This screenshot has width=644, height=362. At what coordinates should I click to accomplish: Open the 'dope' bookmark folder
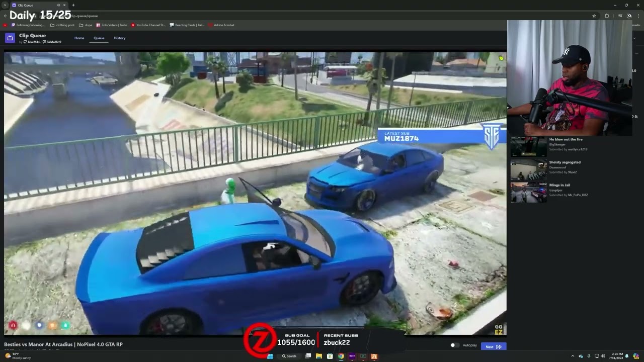click(86, 25)
